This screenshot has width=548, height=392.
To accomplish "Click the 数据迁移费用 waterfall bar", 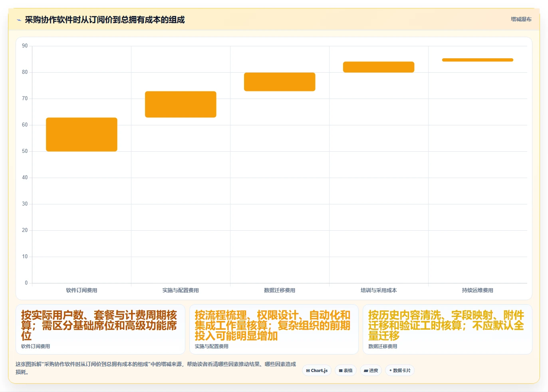I will [280, 82].
